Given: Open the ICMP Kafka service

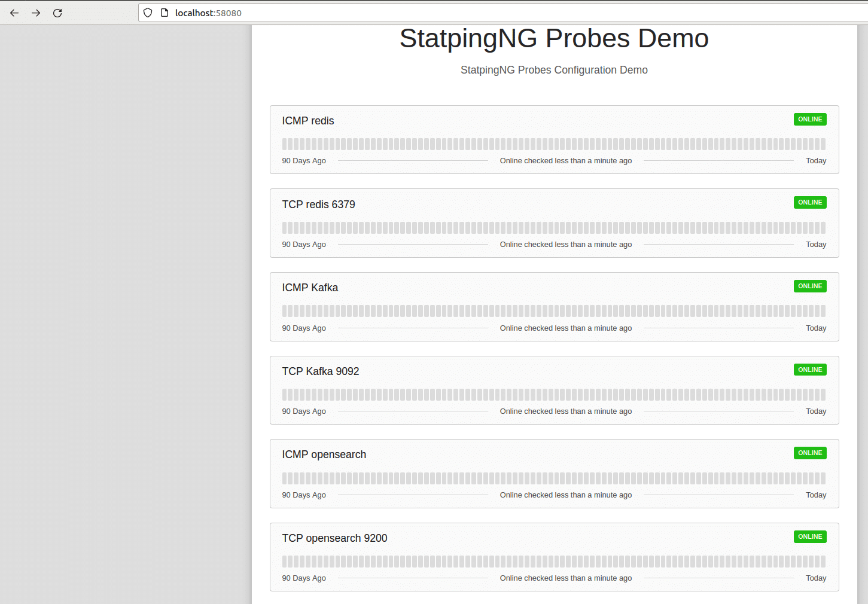Looking at the screenshot, I should coord(310,288).
